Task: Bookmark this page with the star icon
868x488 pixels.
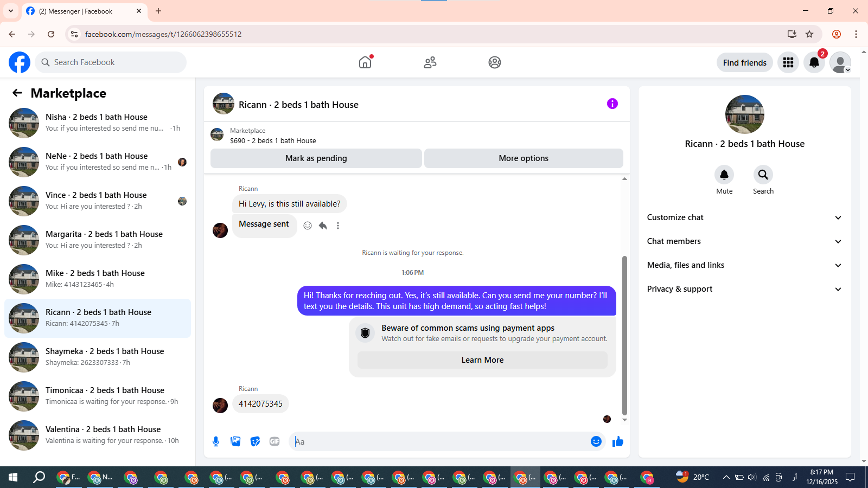Action: [809, 34]
